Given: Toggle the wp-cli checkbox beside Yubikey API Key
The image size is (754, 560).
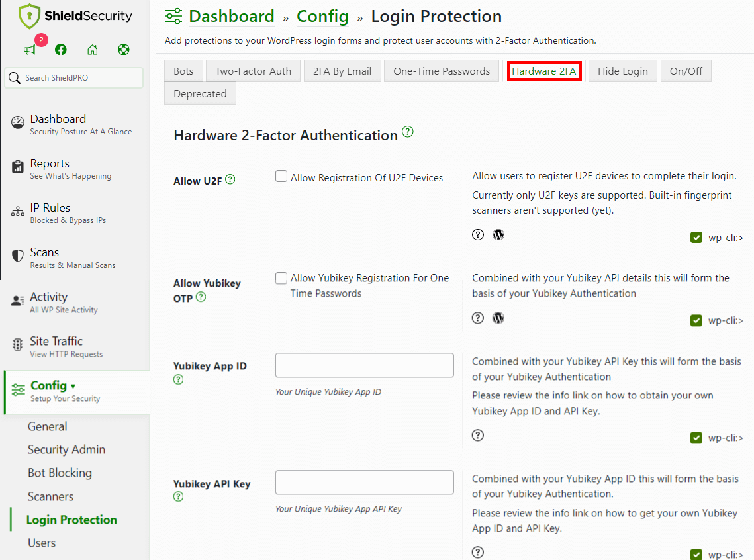Looking at the screenshot, I should (696, 553).
